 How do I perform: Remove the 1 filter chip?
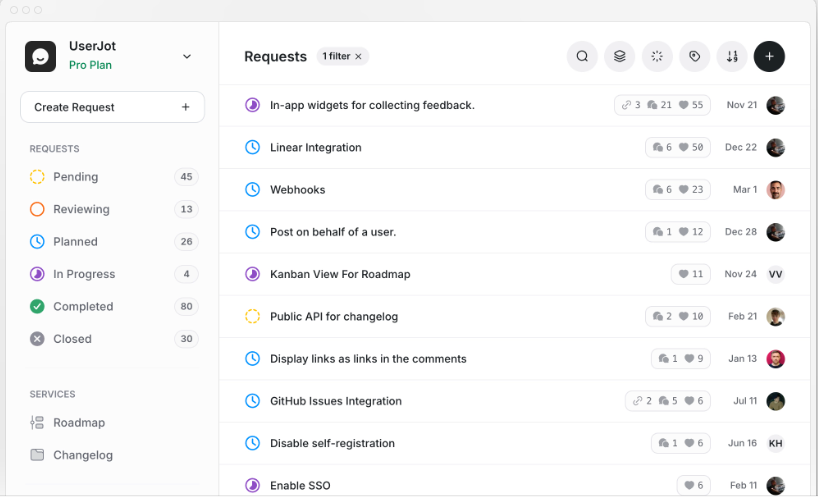tap(359, 57)
